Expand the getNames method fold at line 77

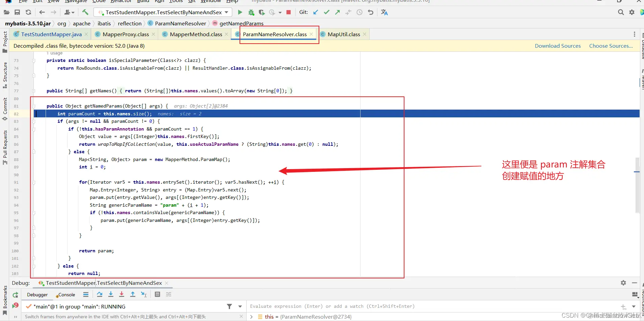[x=34, y=91]
